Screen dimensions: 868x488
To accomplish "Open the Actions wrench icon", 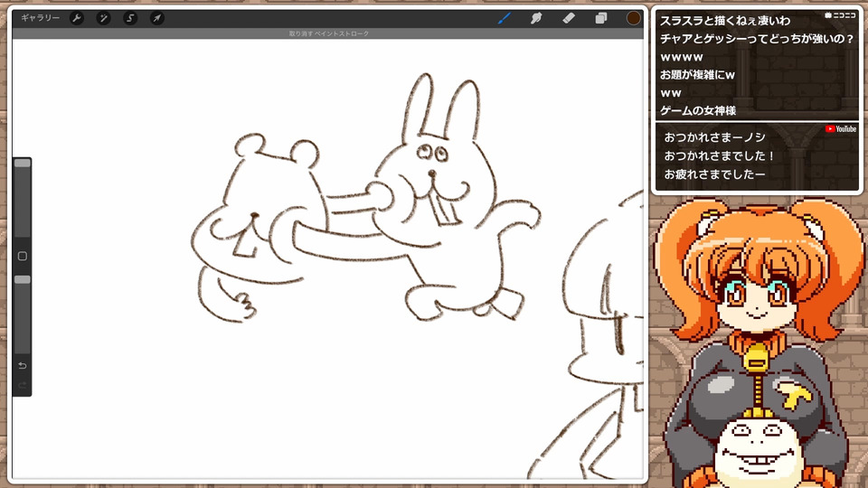I will (77, 18).
